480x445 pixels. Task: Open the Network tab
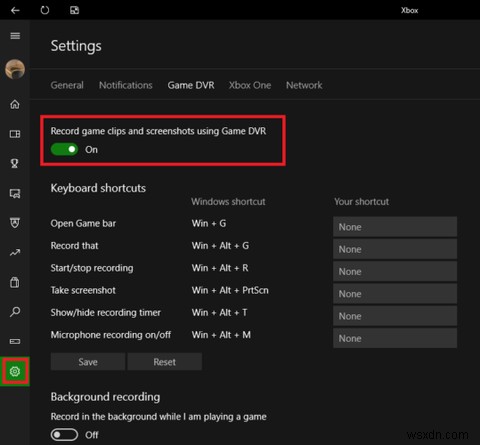point(304,85)
